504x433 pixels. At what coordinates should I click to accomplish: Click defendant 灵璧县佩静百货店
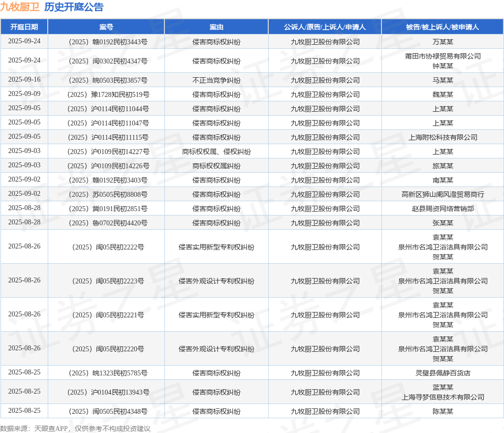pos(442,373)
